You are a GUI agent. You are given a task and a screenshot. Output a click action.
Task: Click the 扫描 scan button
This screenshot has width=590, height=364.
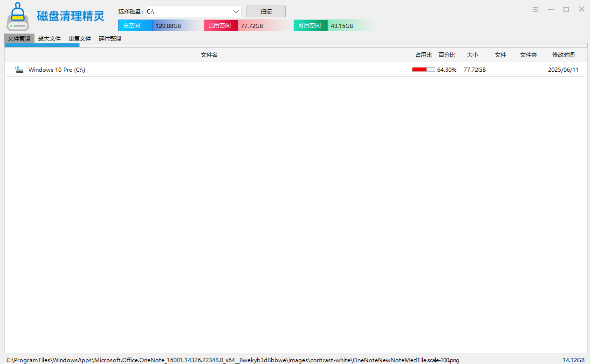coord(266,12)
